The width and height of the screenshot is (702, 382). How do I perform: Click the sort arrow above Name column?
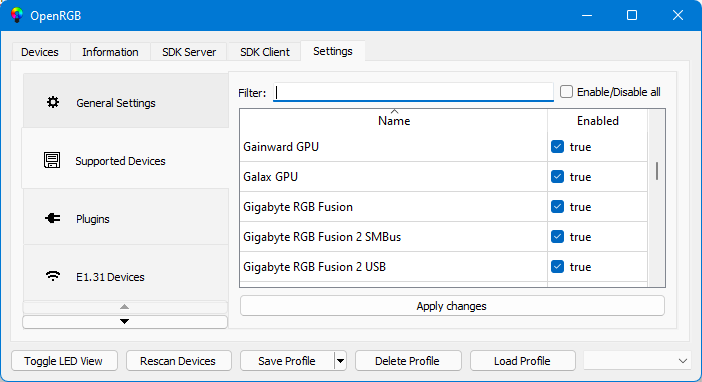tap(394, 111)
